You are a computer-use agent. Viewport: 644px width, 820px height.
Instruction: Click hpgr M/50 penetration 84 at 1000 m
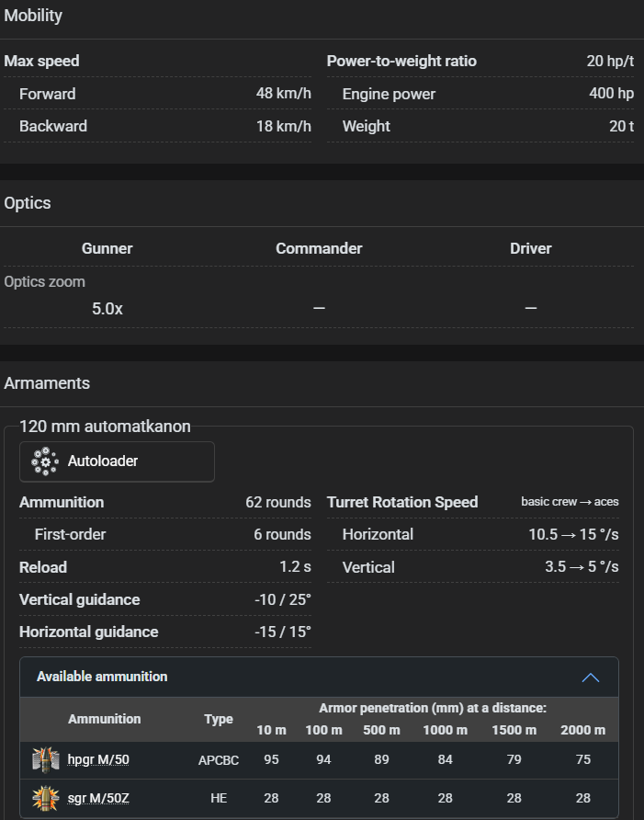tap(446, 760)
